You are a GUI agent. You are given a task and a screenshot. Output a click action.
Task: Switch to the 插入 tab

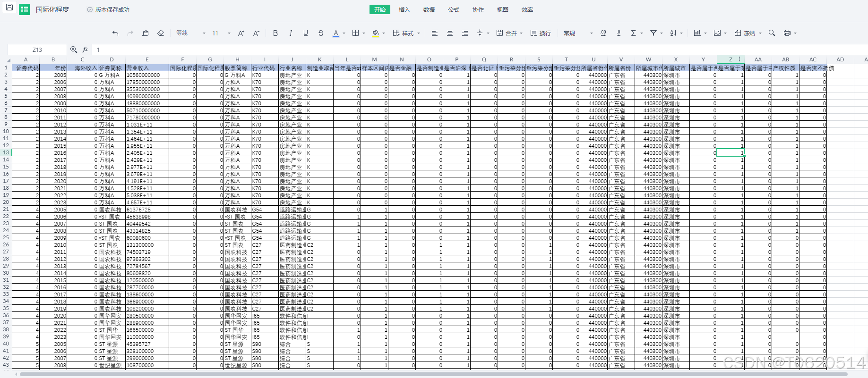click(x=404, y=9)
